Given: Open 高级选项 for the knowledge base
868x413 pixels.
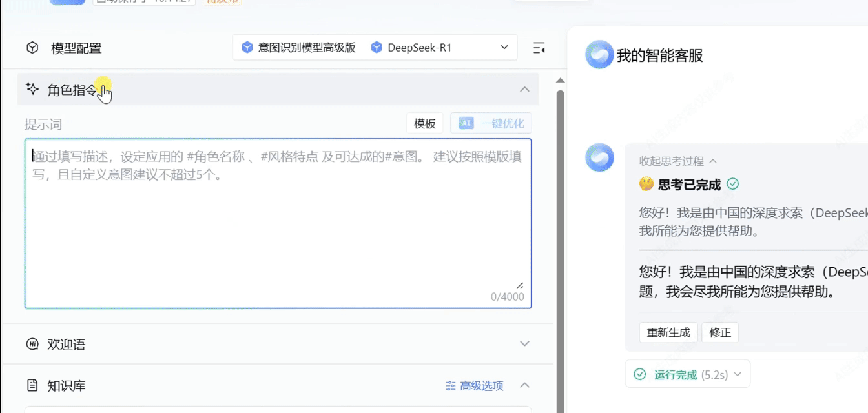Looking at the screenshot, I should click(475, 386).
